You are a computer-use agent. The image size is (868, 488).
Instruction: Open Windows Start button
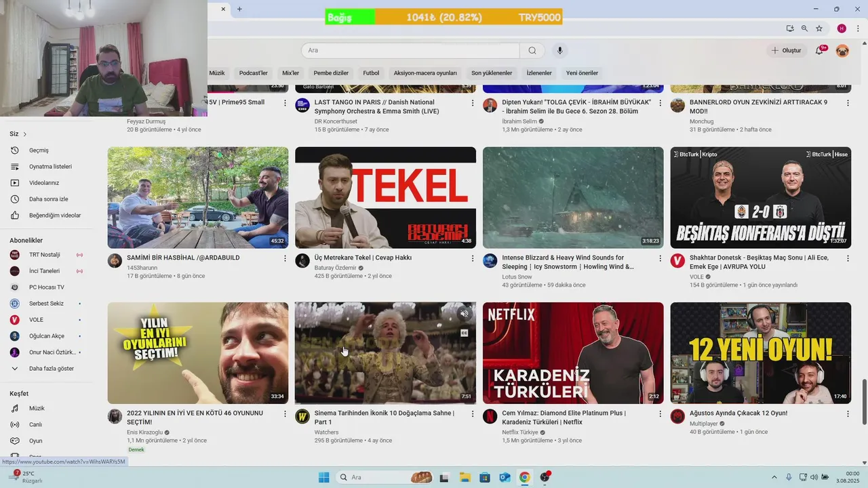[323, 477]
